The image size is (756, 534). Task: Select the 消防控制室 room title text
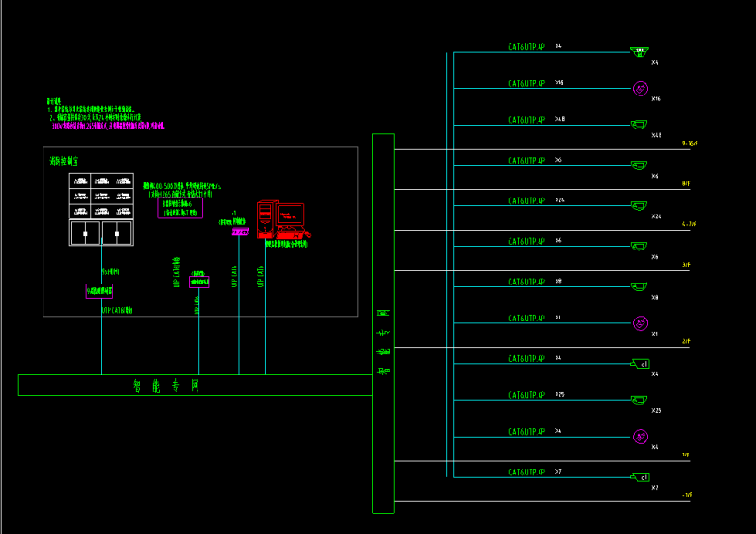(x=65, y=162)
